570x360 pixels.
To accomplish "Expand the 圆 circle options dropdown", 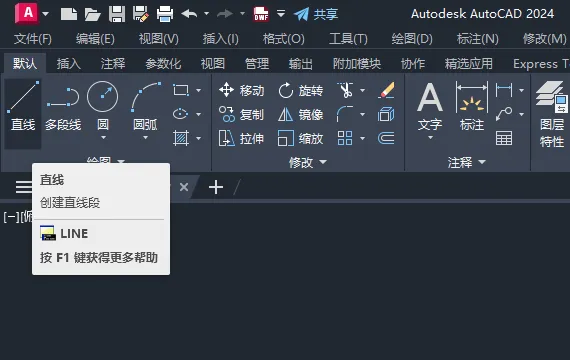I will [103, 137].
